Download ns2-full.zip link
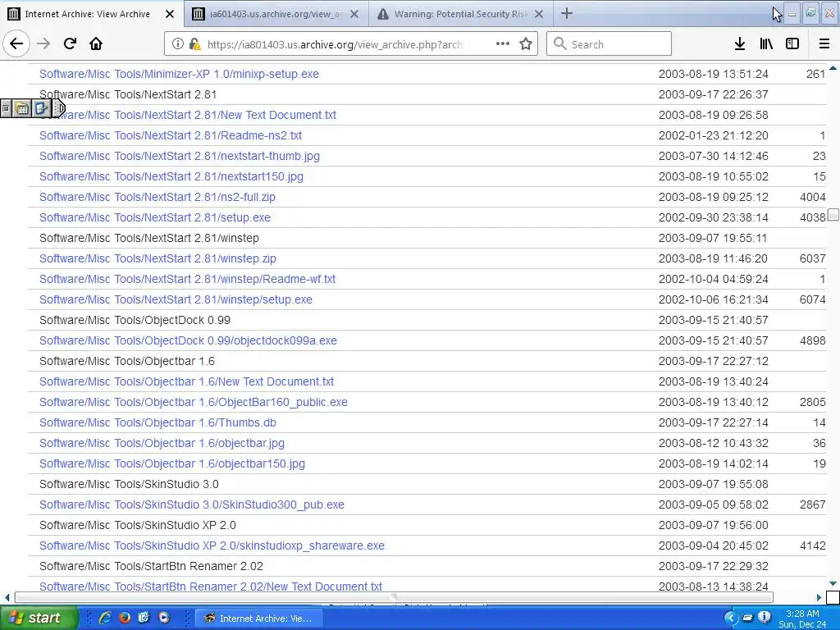The height and width of the screenshot is (630, 840). [157, 197]
